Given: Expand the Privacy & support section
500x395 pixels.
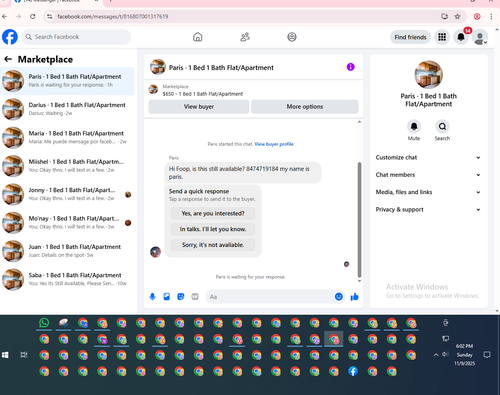Looking at the screenshot, I should (x=428, y=210).
